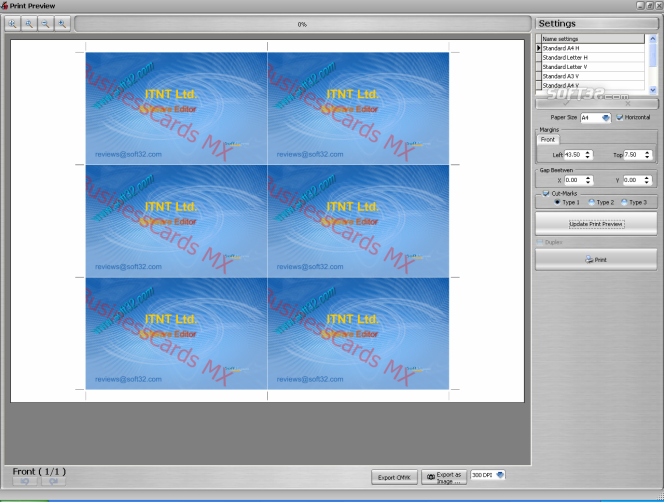Select cut-mark Type 3 radio button
This screenshot has height=502, width=664.
[624, 202]
